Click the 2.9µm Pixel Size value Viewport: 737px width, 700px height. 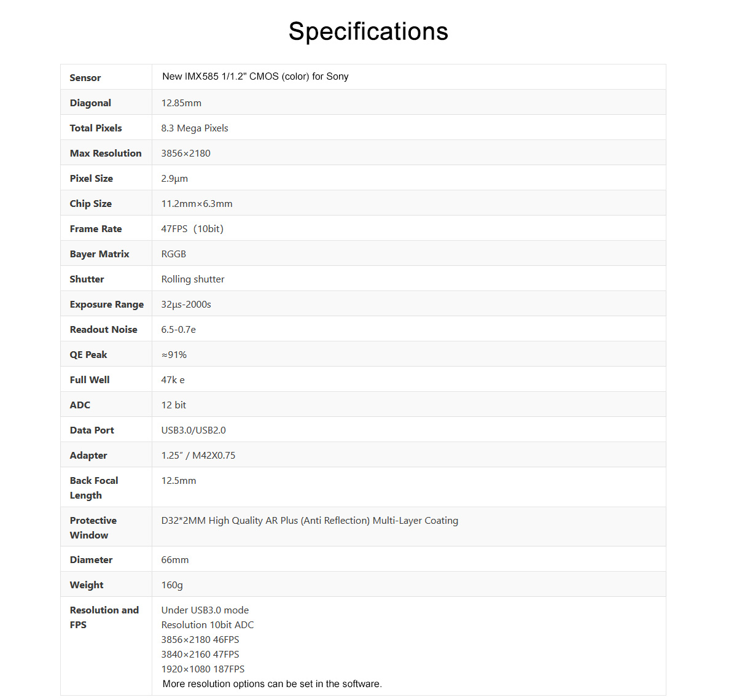[174, 179]
